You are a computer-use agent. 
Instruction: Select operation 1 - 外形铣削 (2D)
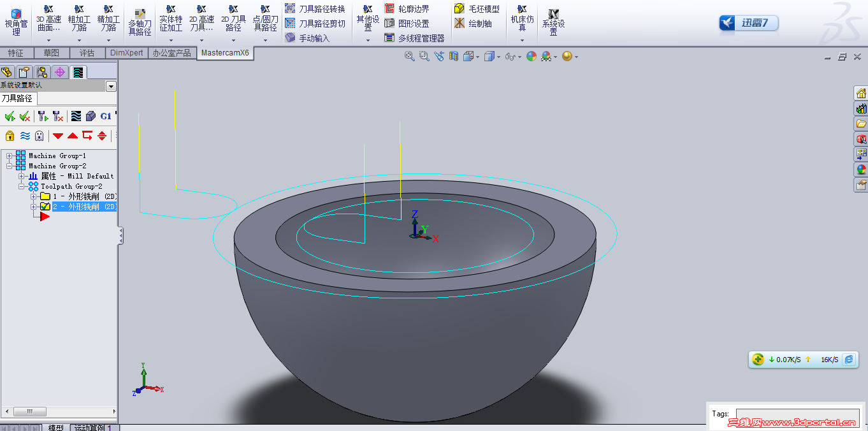(84, 196)
